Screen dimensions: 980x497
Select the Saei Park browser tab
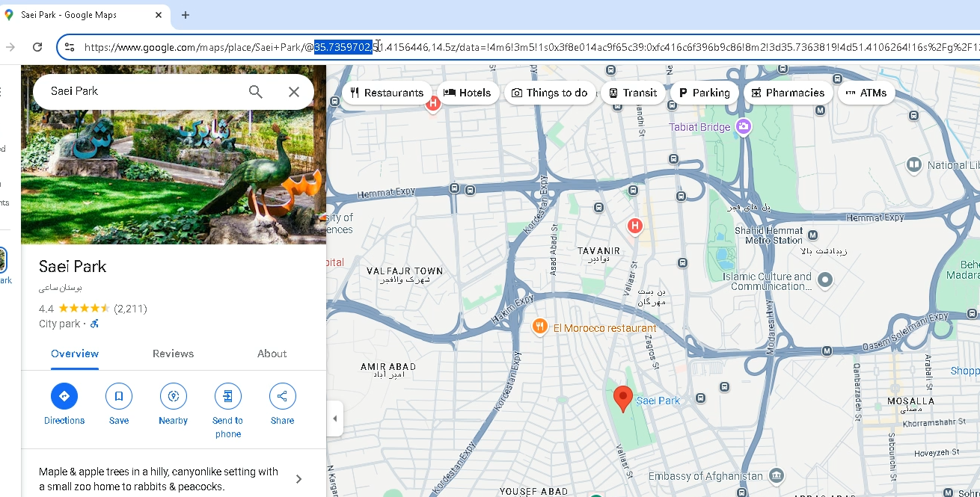point(85,15)
